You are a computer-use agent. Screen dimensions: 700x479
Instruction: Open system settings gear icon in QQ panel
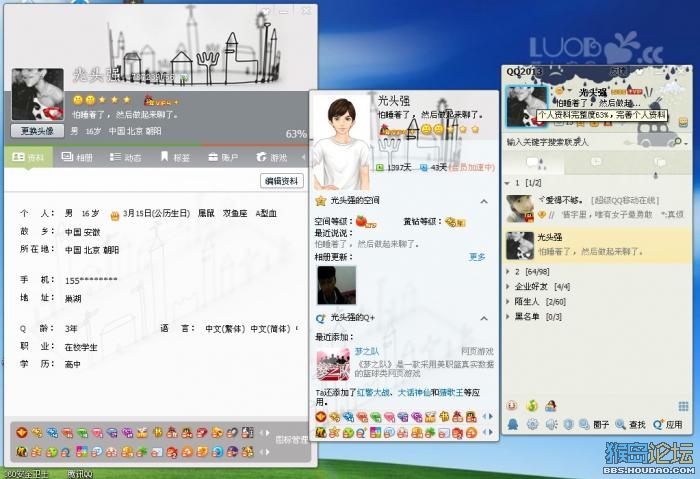[532, 424]
